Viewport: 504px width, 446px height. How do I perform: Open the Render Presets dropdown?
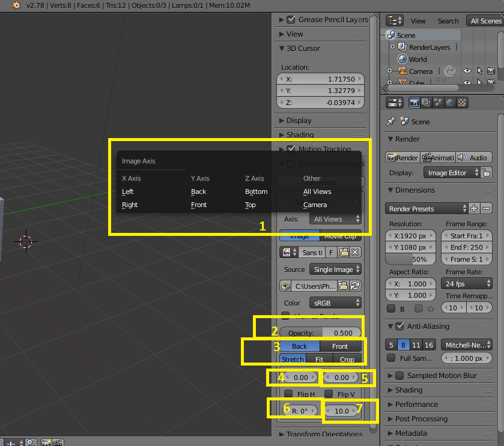click(427, 209)
